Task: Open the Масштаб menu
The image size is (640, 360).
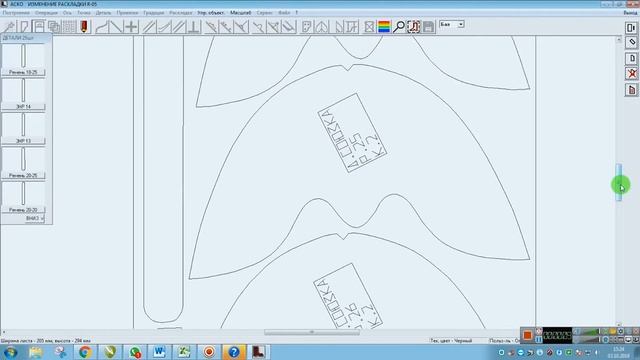Action: [240, 13]
